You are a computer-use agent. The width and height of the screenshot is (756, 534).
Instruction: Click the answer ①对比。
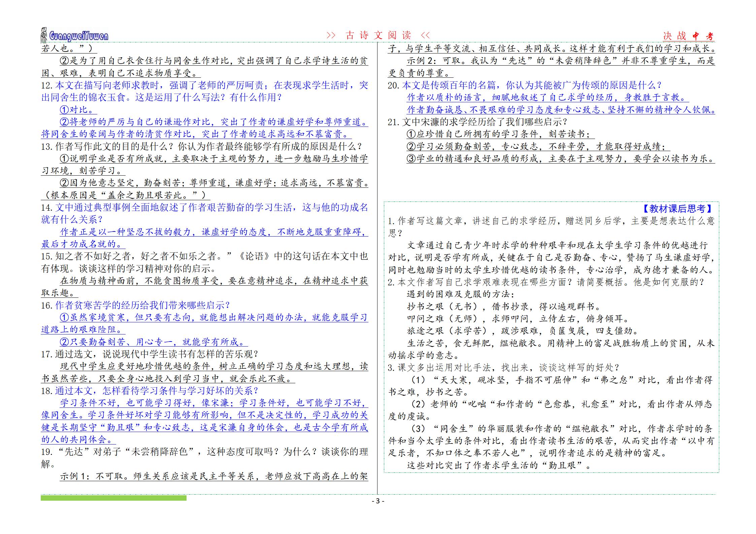[x=79, y=110]
